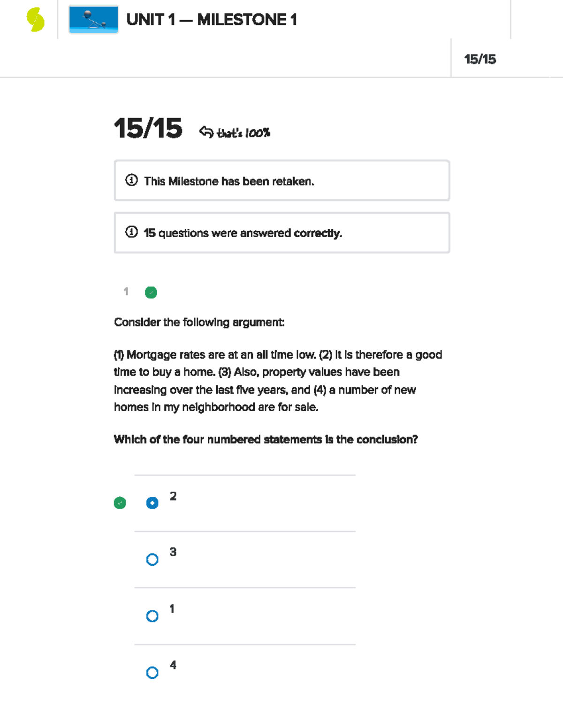Click the This Milestone has been retaken box
Screen dimensions: 563x728
tap(282, 180)
